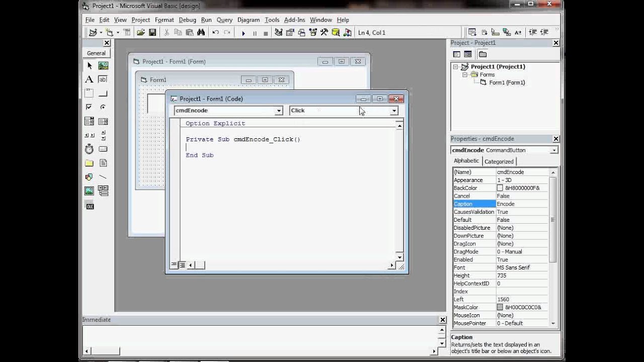
Task: Open the cmdEncode object dropdown
Action: tap(278, 111)
